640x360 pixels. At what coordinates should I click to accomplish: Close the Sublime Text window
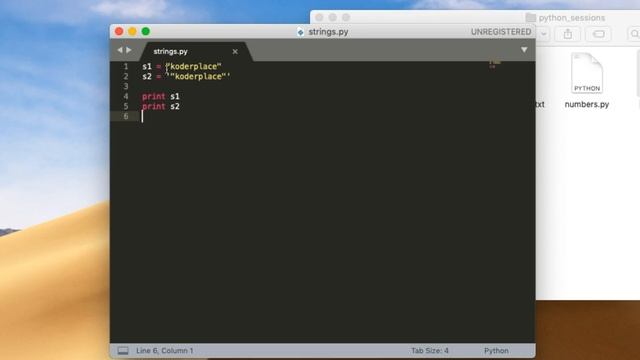[x=119, y=31]
